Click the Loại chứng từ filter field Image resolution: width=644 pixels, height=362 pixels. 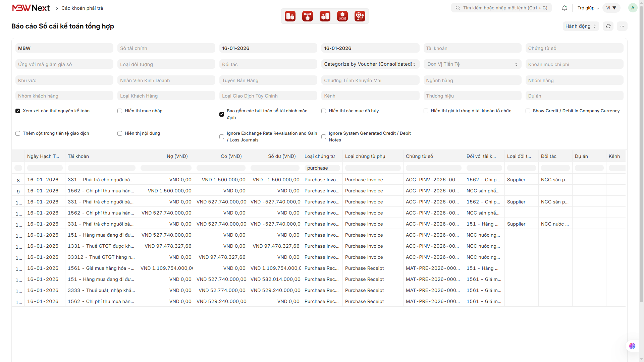coord(322,168)
